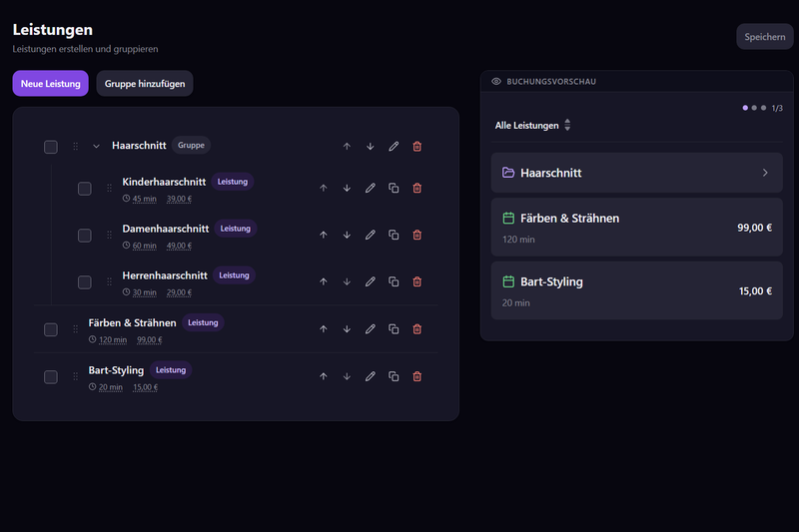The height and width of the screenshot is (532, 799).
Task: Move Damenhaarschnitt up
Action: 323,236
